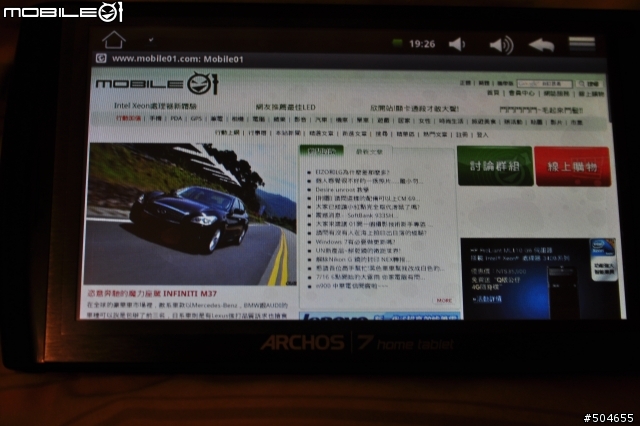Select the 手機 category in the navigation bar

155,119
